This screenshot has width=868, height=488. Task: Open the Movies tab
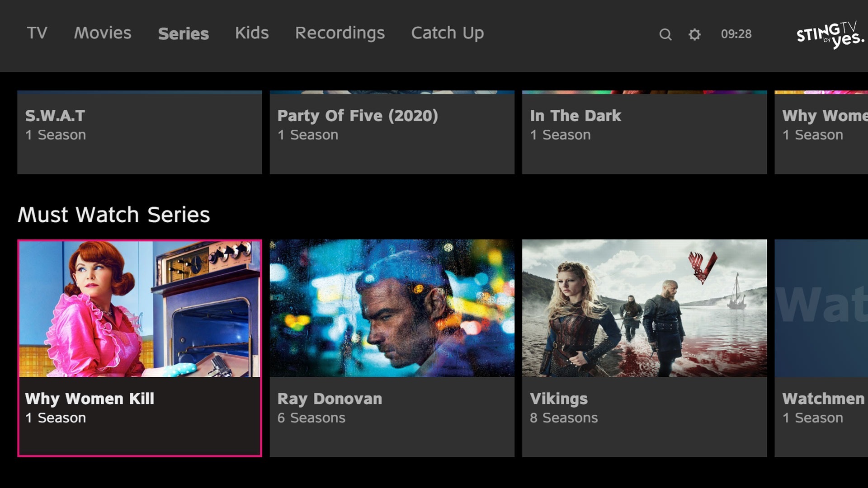click(103, 33)
